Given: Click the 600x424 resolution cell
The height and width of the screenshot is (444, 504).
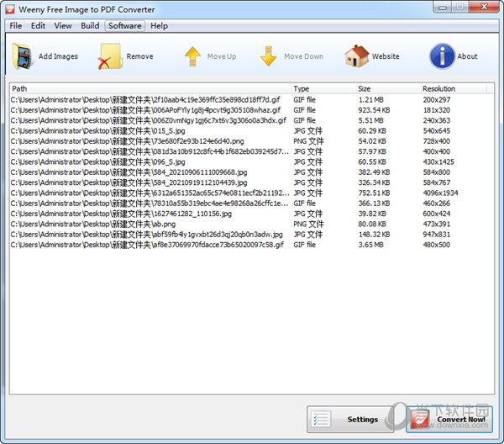Looking at the screenshot, I should 437,214.
